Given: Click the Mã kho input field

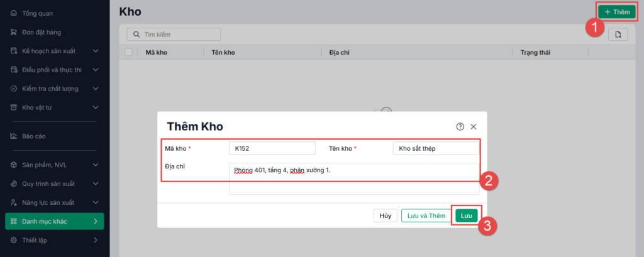Looking at the screenshot, I should pos(272,148).
